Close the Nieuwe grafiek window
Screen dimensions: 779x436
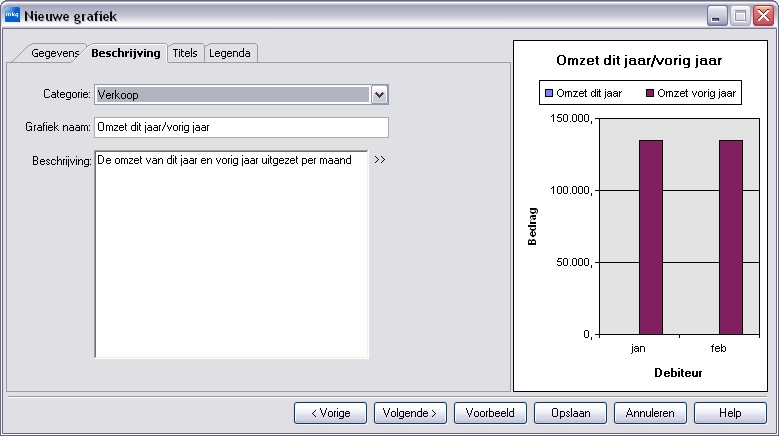[x=763, y=16]
